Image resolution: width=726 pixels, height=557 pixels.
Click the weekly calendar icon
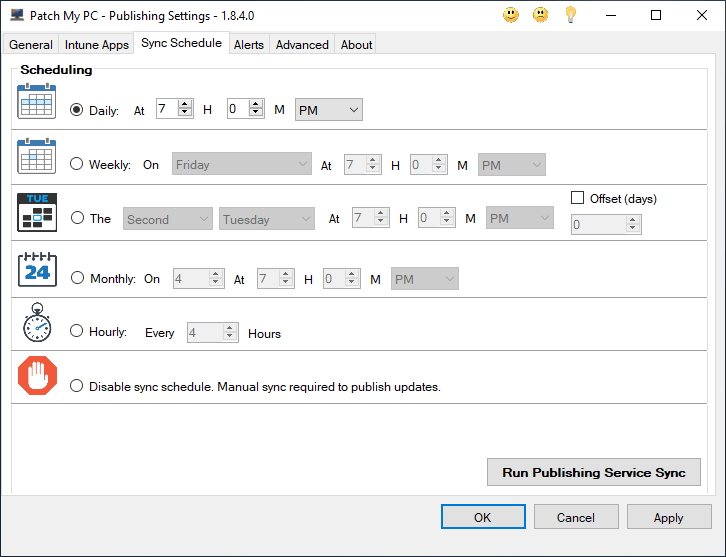[37, 156]
